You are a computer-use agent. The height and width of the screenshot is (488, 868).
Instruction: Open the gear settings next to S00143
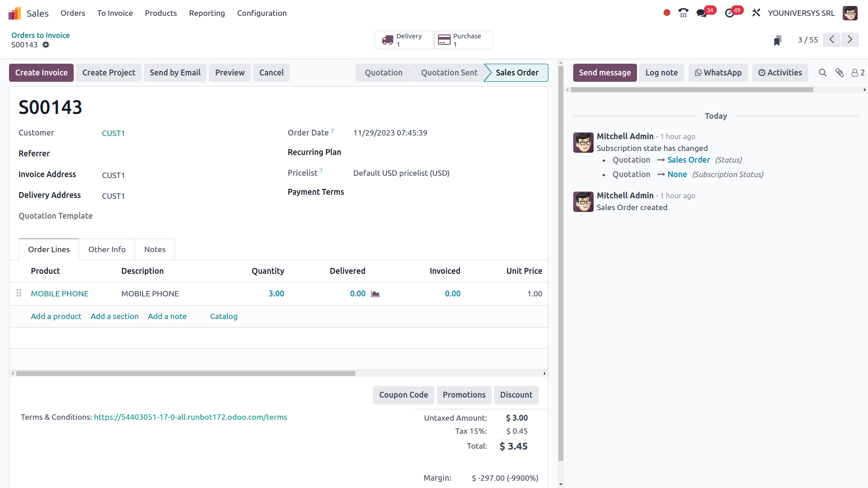point(46,45)
